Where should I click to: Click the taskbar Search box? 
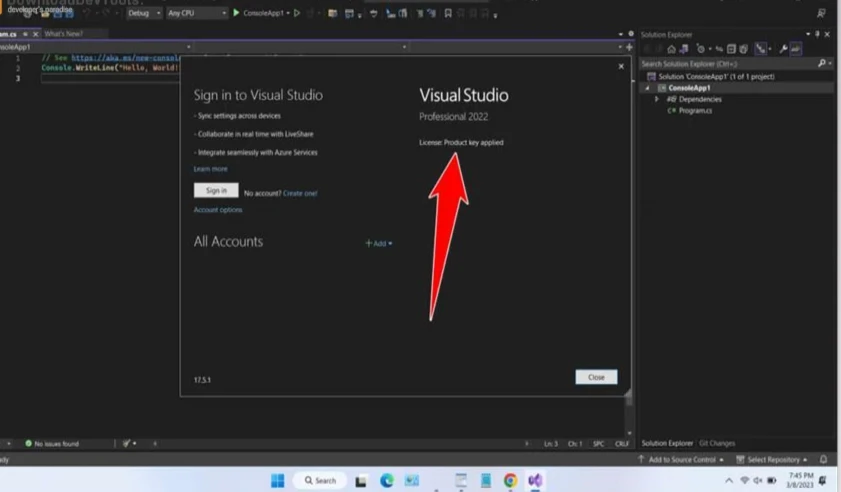[320, 480]
